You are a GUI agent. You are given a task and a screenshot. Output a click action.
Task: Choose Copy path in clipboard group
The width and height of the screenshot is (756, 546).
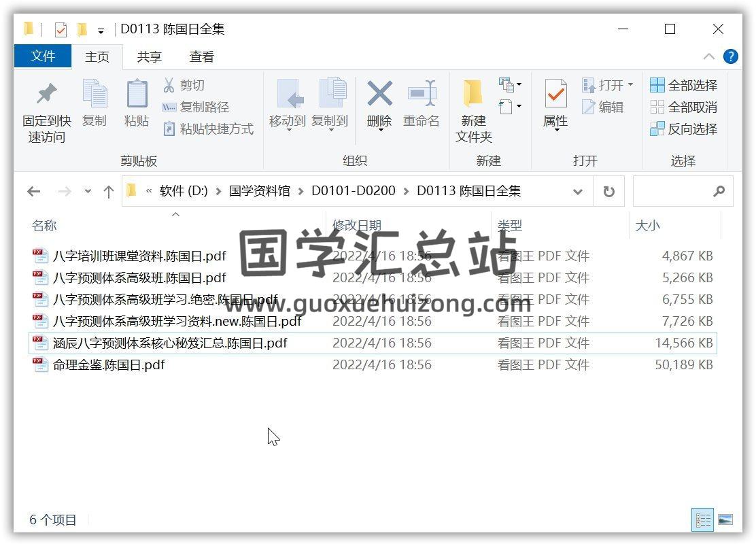[x=195, y=107]
